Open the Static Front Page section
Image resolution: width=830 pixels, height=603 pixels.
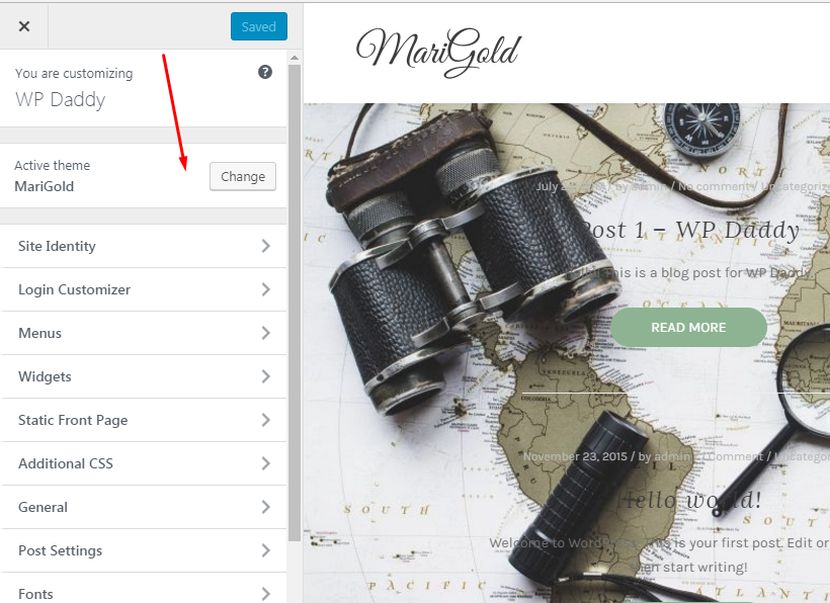pyautogui.click(x=143, y=420)
